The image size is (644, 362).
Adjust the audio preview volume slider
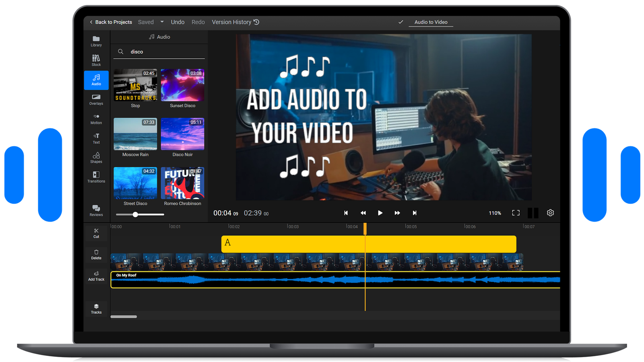tap(135, 214)
